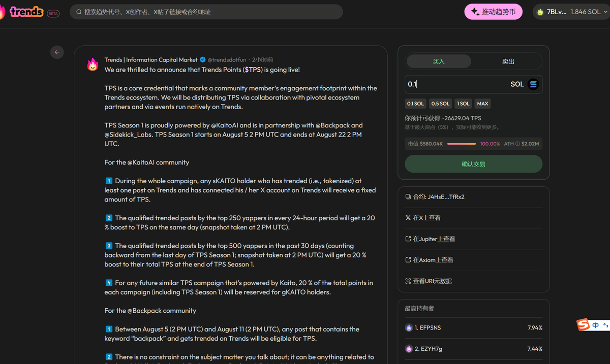The width and height of the screenshot is (610, 364).
Task: Switch to the 买入 (buy) tab
Action: point(439,61)
